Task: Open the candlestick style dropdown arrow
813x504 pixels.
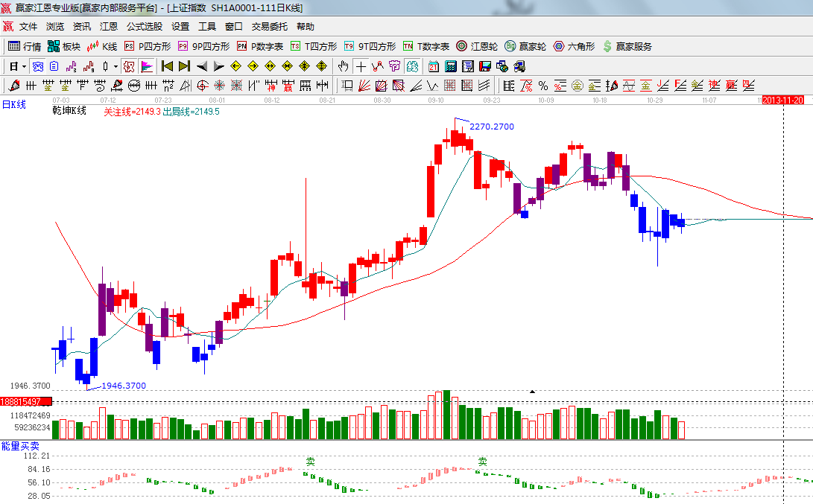Action: click(x=116, y=66)
